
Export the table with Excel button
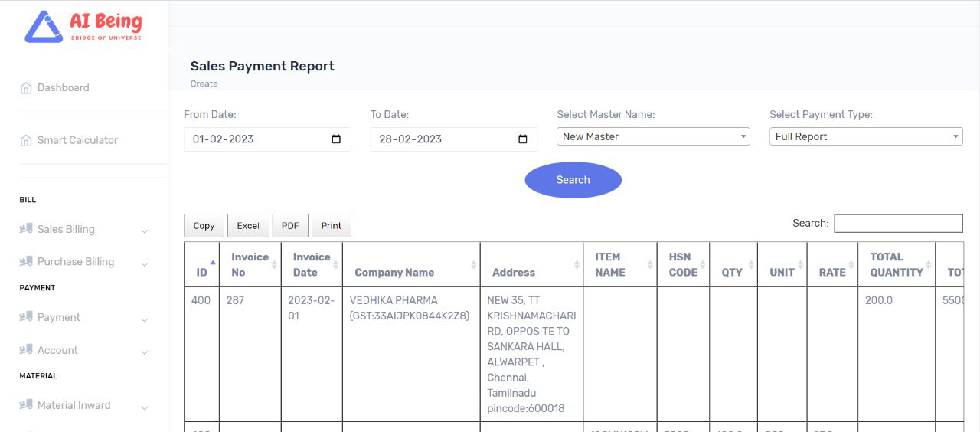click(248, 226)
